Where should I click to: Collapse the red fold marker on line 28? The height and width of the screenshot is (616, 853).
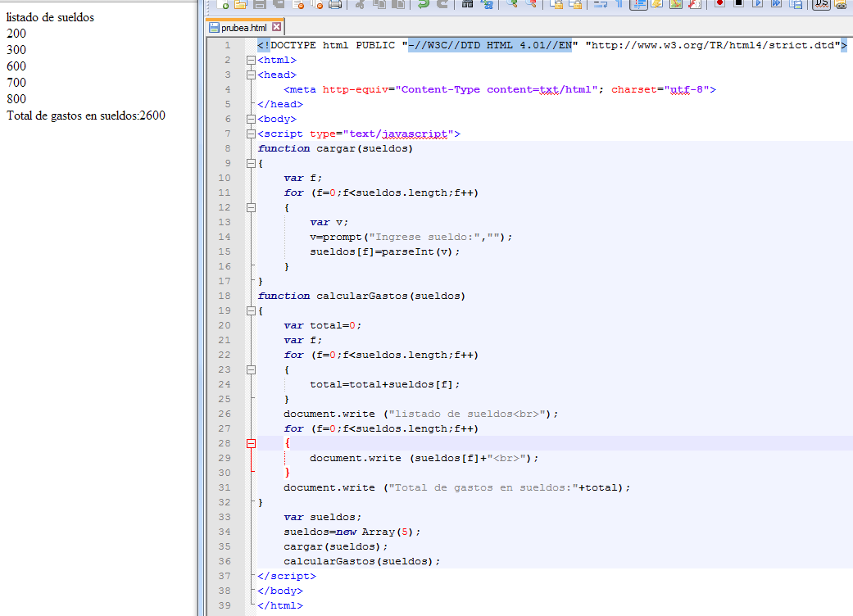251,444
